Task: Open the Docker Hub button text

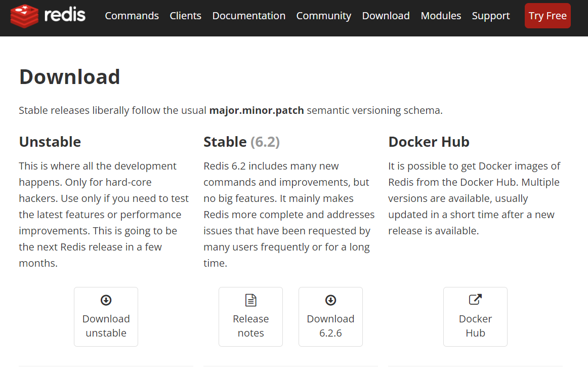Action: (475, 326)
